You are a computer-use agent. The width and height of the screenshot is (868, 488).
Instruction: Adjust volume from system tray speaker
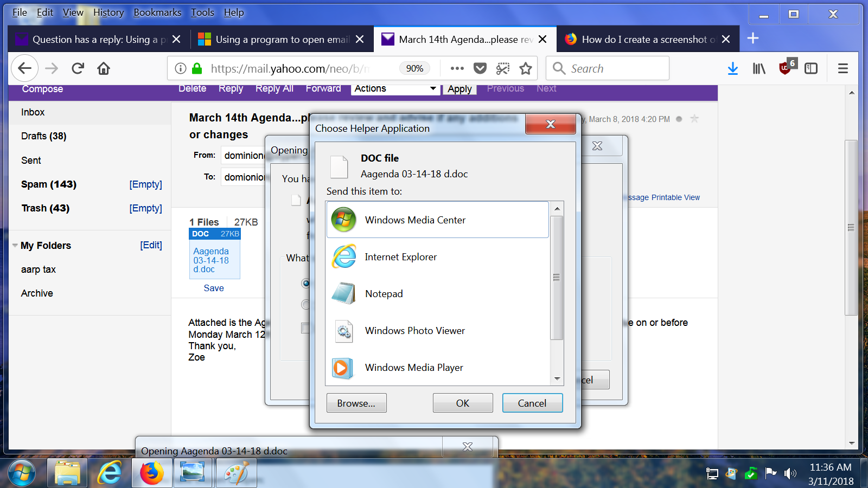(x=790, y=474)
